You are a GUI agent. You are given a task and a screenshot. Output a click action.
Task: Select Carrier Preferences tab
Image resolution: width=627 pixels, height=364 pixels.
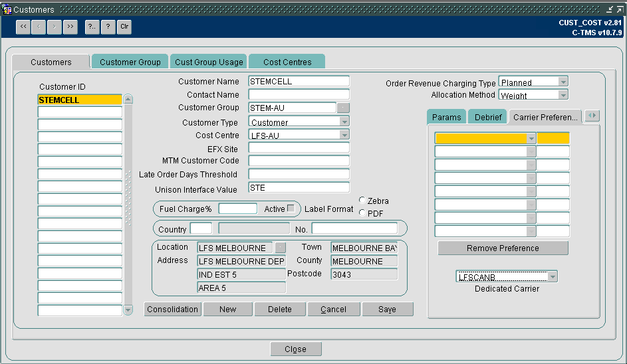tap(545, 117)
